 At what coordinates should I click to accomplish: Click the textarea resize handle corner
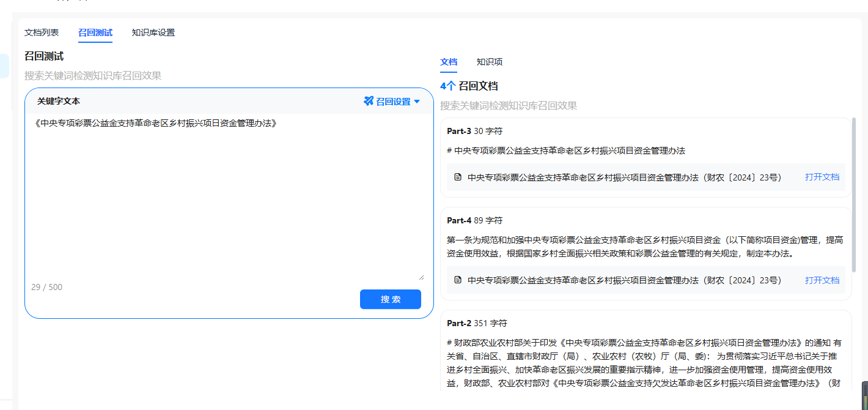pyautogui.click(x=421, y=277)
